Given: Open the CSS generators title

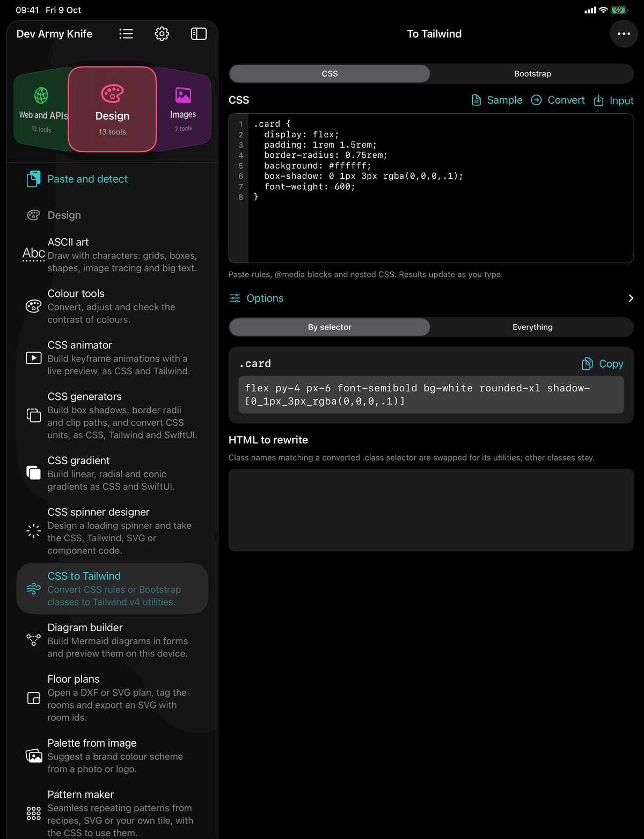Looking at the screenshot, I should tap(85, 397).
